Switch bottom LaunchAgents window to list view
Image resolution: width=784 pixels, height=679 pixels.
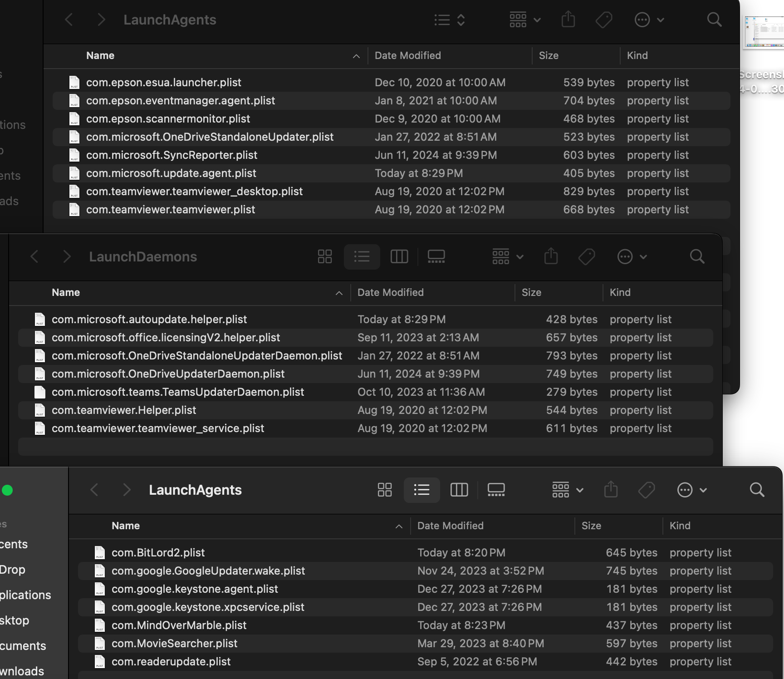421,490
